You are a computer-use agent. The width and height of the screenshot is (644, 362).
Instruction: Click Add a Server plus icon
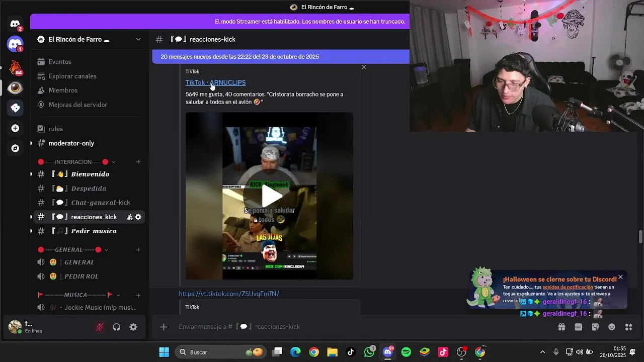tap(15, 128)
